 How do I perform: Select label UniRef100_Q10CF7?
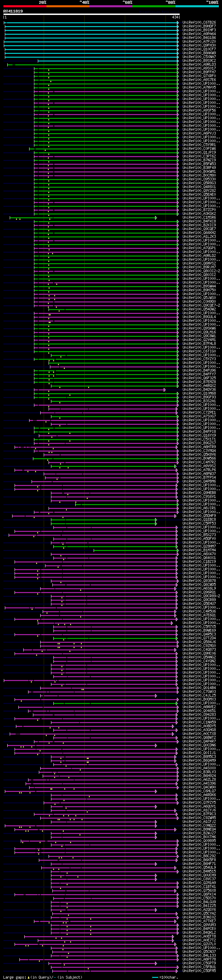click(199, 49)
